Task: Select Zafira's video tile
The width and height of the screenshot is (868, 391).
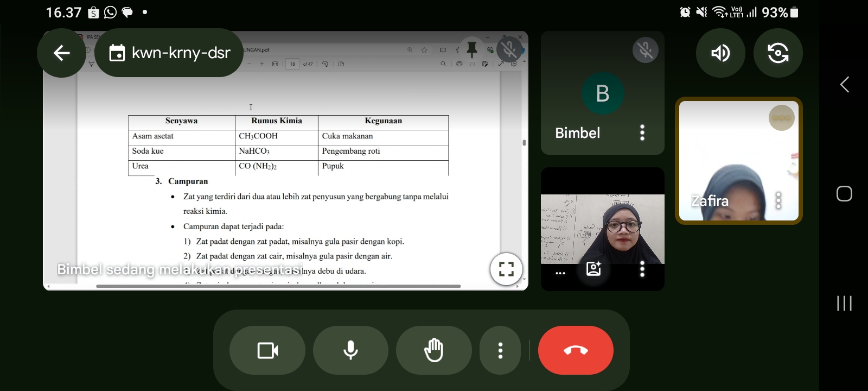Action: click(x=738, y=161)
